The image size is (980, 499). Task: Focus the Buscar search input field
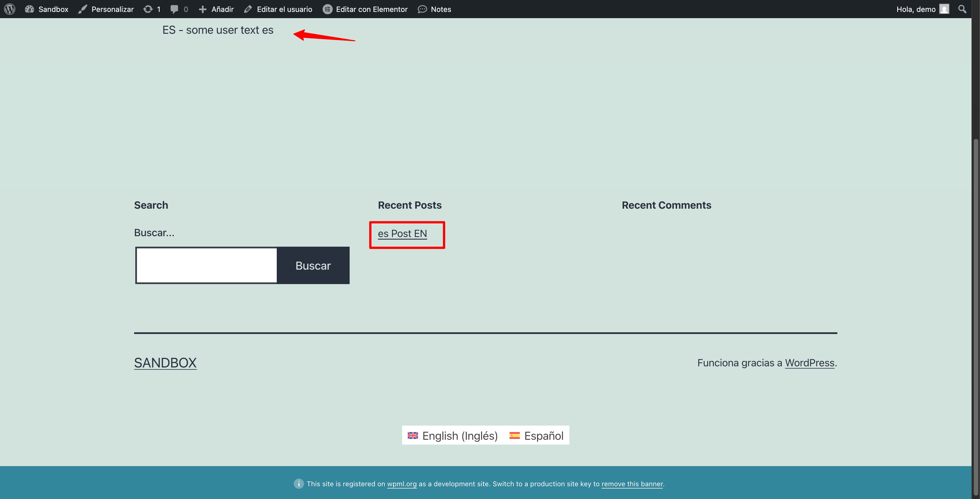(x=206, y=265)
